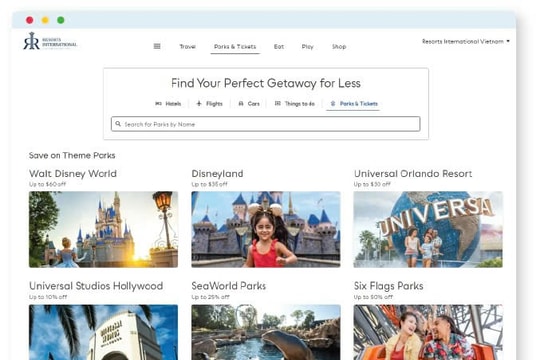Open the Six Flags Parks heading link

pyautogui.click(x=388, y=286)
